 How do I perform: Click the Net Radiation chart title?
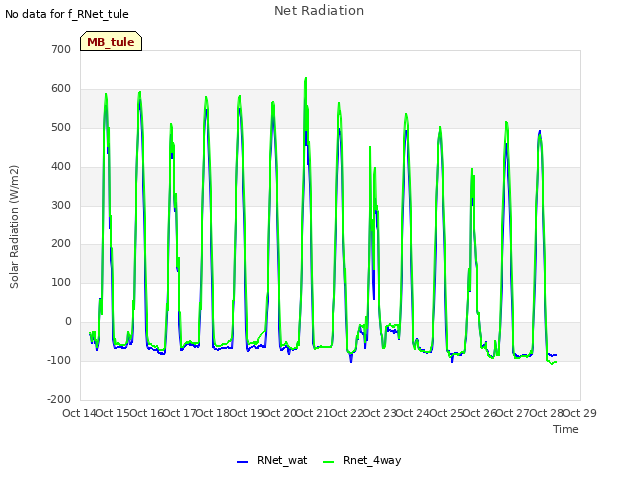[x=319, y=11]
